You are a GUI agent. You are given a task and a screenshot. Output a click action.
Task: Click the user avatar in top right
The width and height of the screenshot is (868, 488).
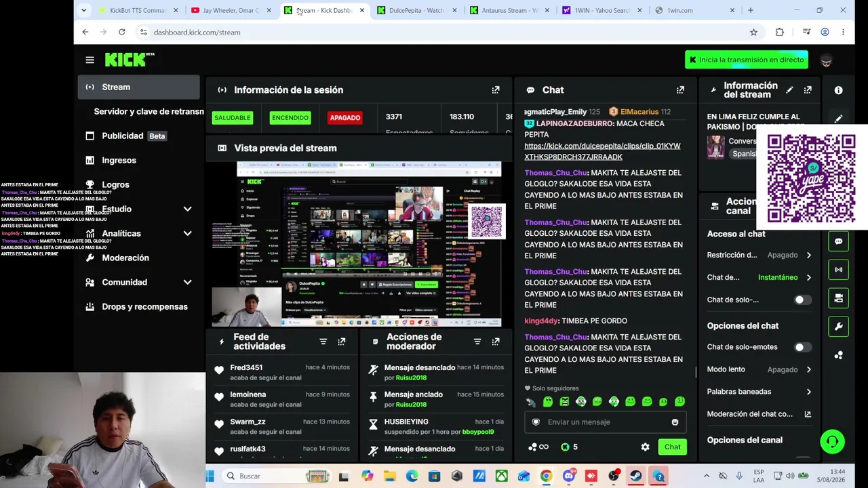[826, 60]
